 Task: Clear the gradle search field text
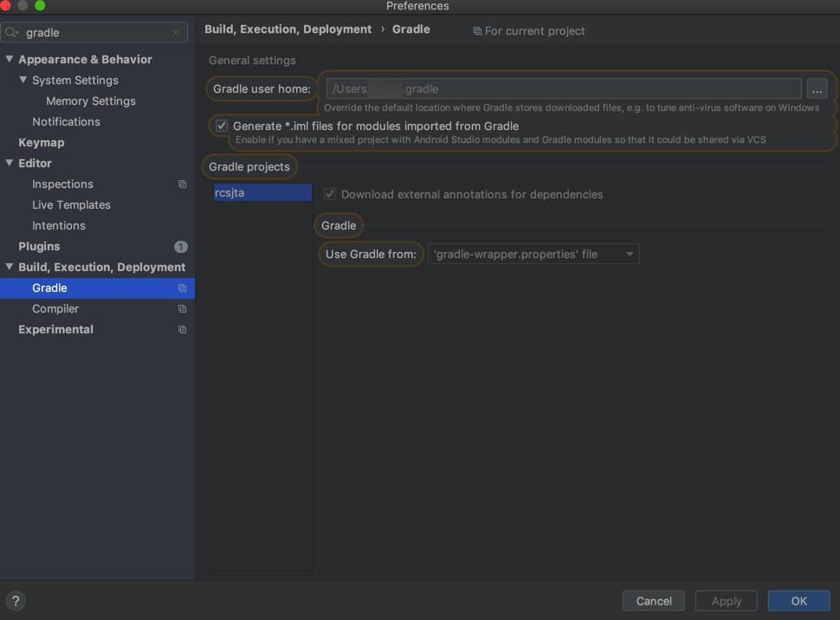[x=176, y=33]
